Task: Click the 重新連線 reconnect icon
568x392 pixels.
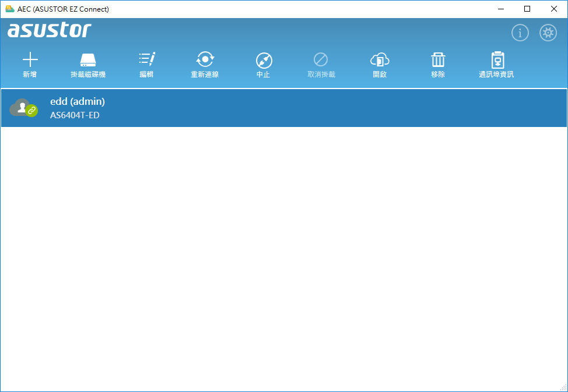Action: (x=205, y=60)
